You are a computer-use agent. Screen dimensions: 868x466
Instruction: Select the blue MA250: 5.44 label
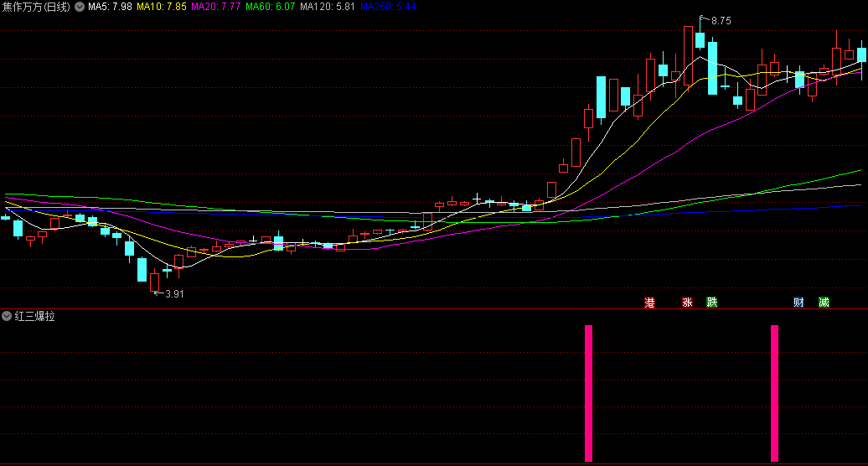point(388,7)
